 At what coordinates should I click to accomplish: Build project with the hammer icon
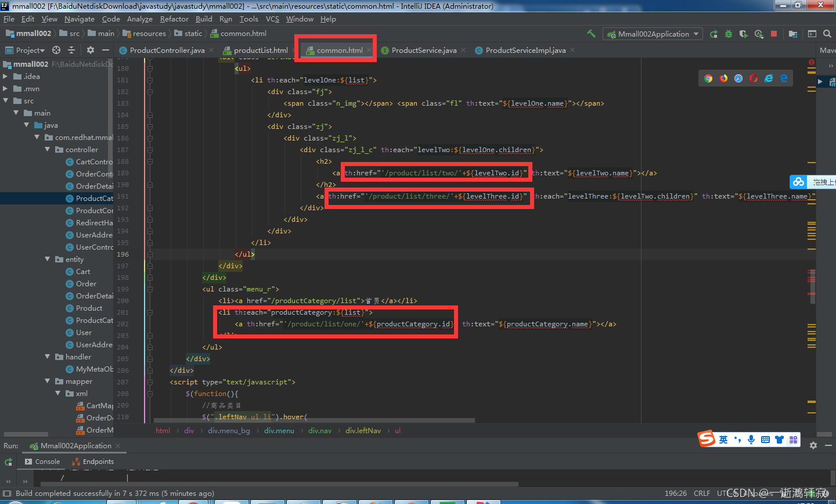[x=591, y=34]
